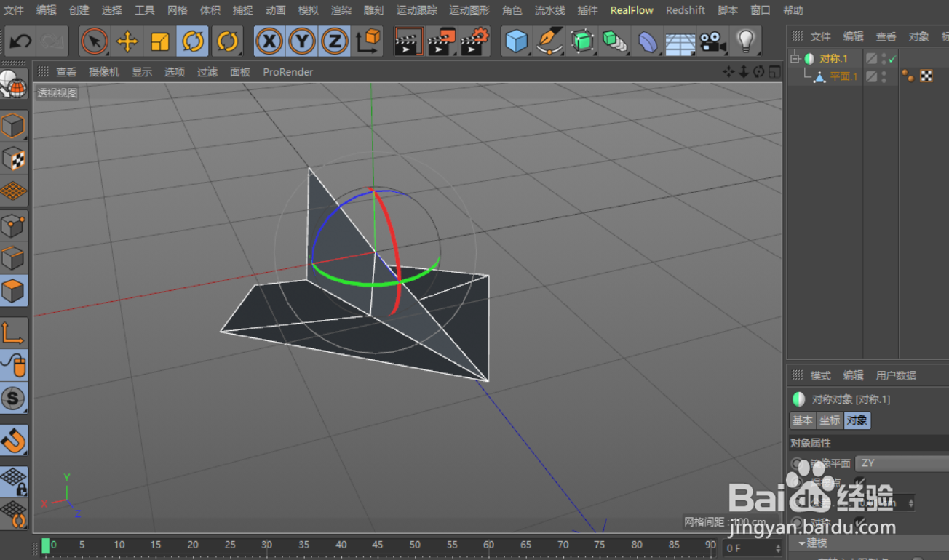Open the floor environment objects
Viewport: 949px width, 560px height.
680,41
